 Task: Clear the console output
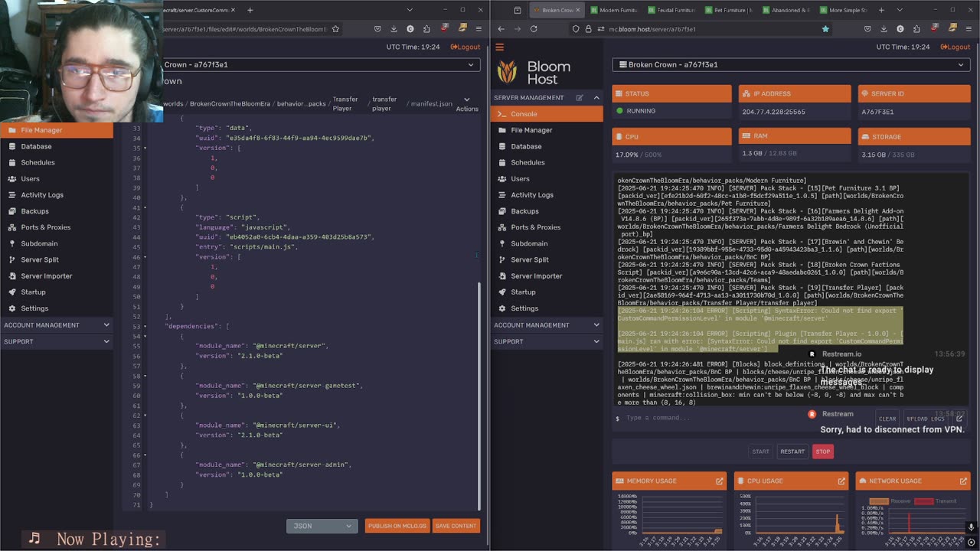[x=887, y=419]
